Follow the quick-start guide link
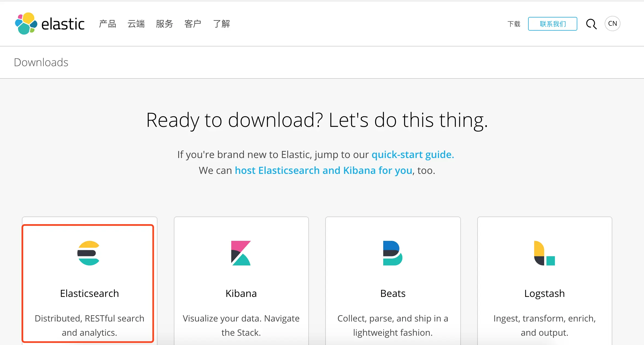Screen dimensions: 644x345 [412, 154]
